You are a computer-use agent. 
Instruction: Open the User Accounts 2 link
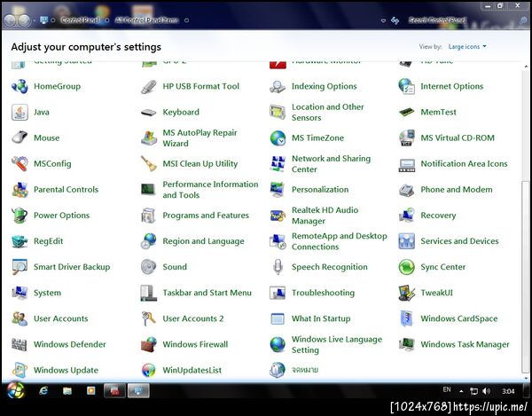[x=193, y=318]
